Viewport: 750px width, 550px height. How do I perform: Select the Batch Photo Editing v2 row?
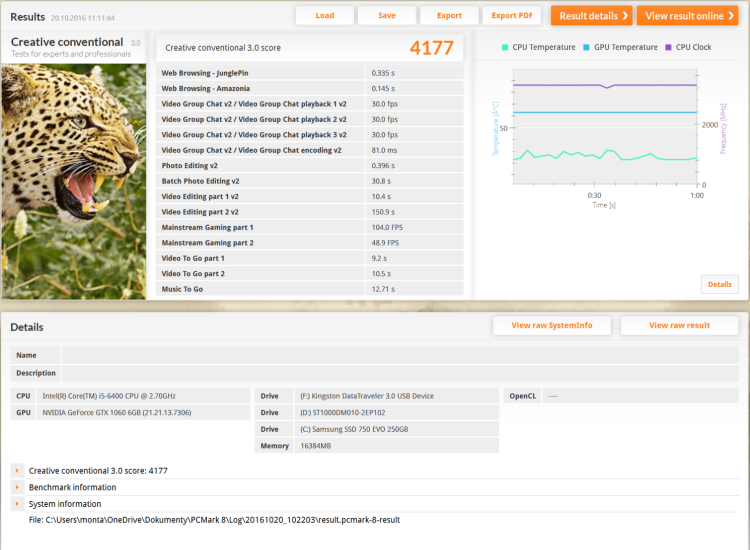[x=309, y=181]
